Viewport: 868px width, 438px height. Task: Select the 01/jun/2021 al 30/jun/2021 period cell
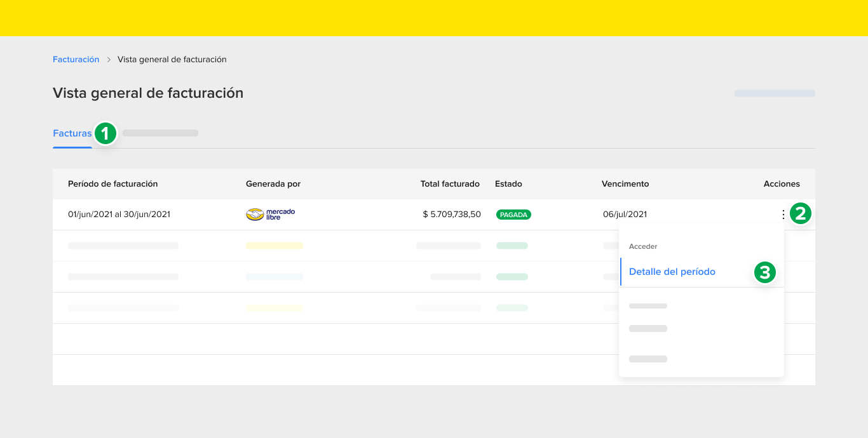119,214
